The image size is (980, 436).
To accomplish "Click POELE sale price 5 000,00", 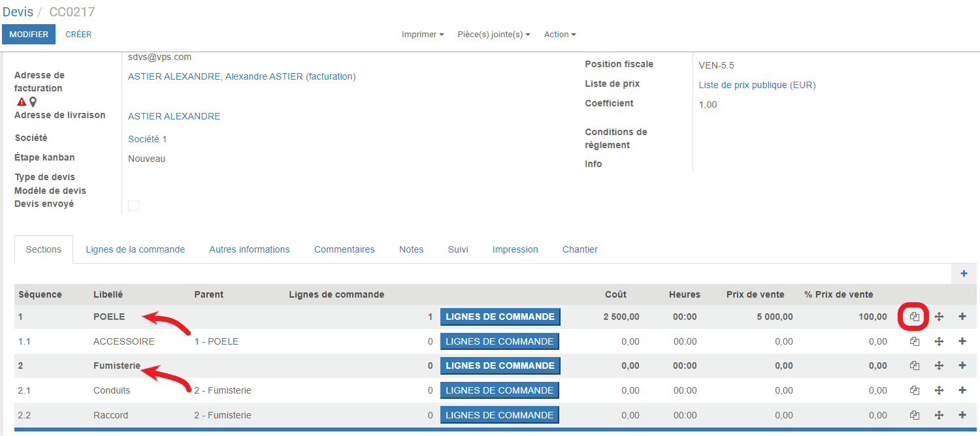I will coord(775,317).
